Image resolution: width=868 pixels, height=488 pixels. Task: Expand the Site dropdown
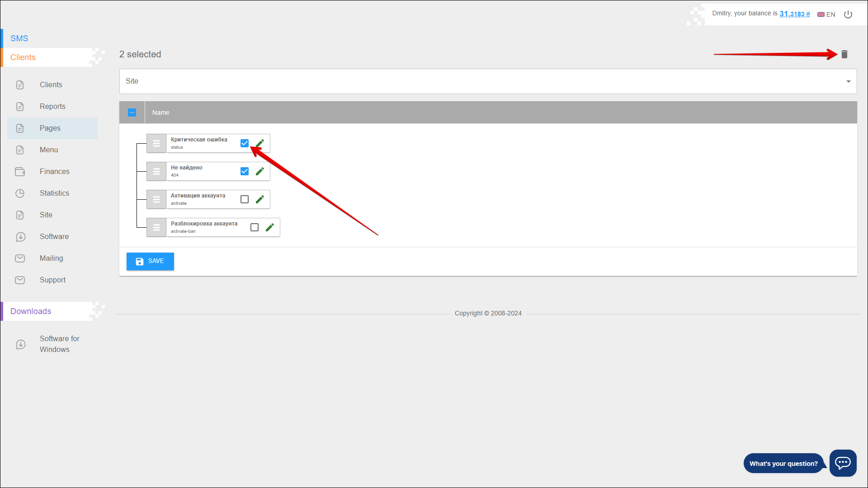click(488, 81)
